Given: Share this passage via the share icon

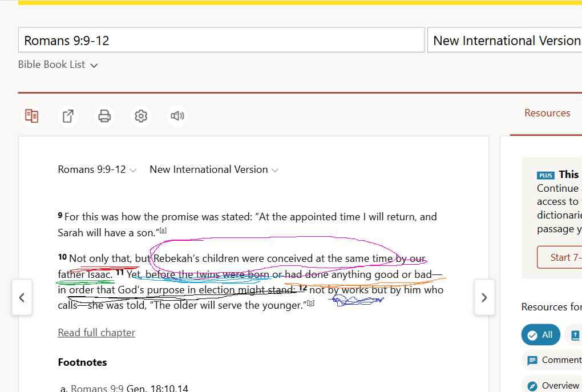Looking at the screenshot, I should (68, 115).
